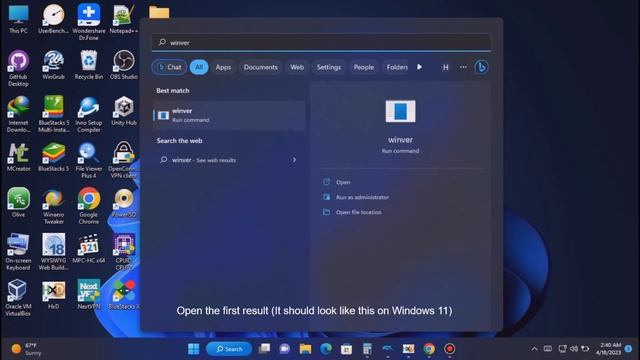Click the Bing icon in search panel

click(482, 67)
